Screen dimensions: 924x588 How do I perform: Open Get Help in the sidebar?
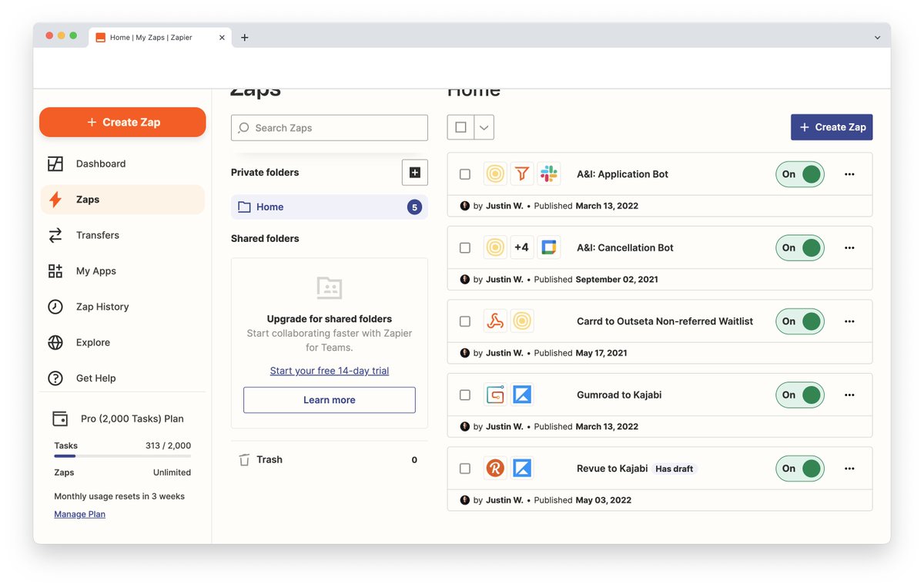point(122,378)
